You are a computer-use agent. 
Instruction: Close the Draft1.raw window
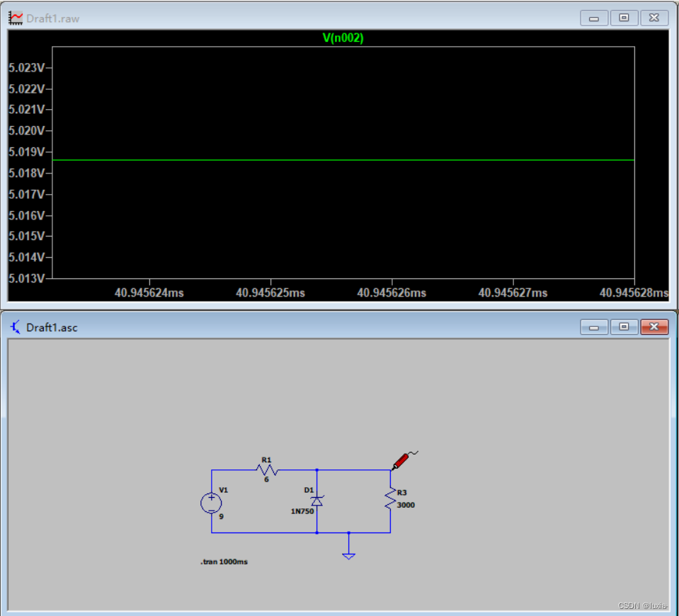tap(654, 18)
